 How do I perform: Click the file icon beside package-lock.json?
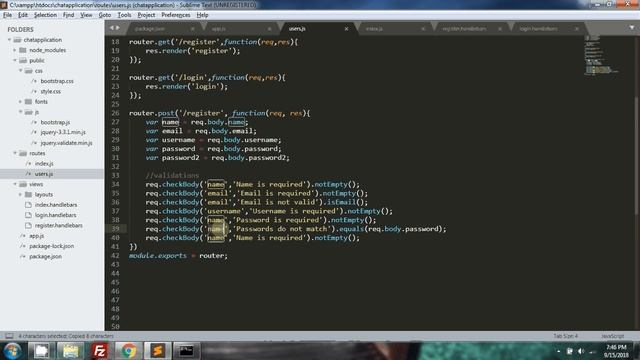pyautogui.click(x=23, y=246)
